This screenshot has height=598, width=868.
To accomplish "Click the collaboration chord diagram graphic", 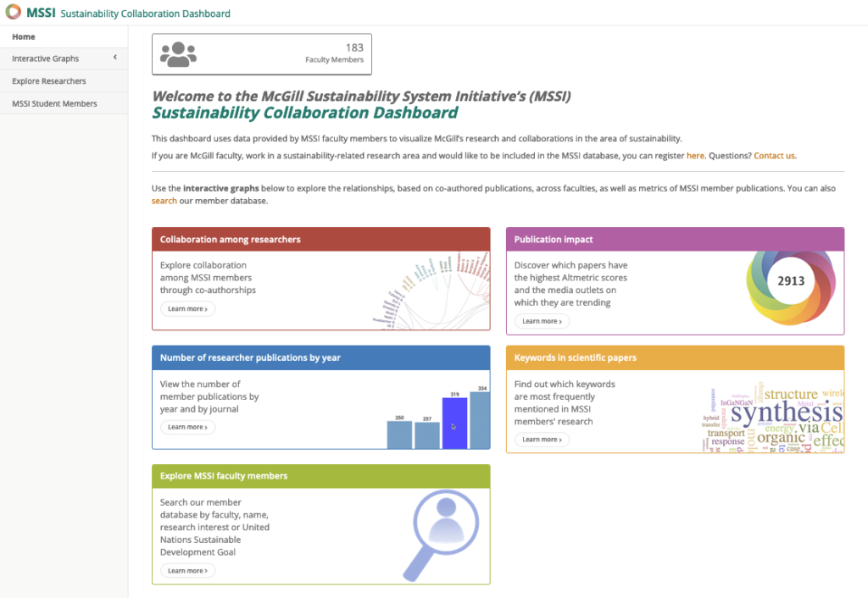I will 432,290.
